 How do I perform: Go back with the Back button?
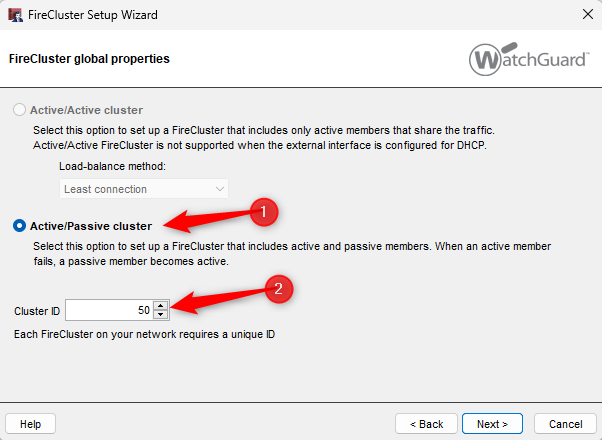(426, 424)
